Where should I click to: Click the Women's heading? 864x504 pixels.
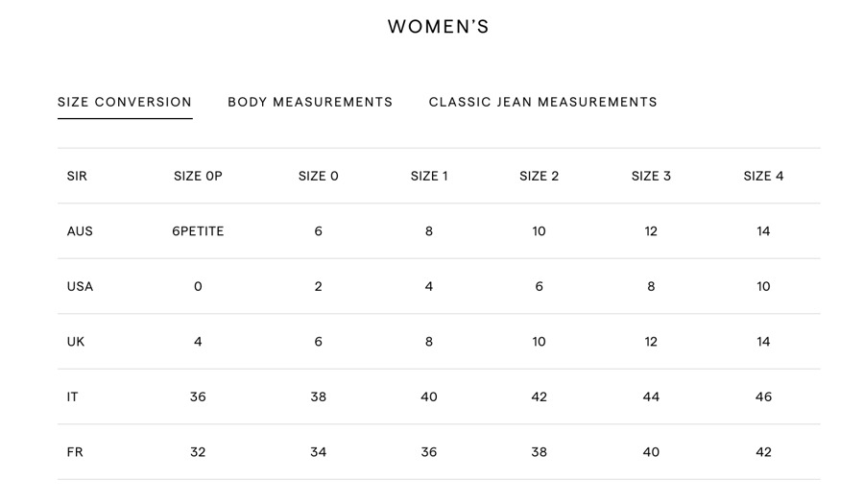click(438, 27)
